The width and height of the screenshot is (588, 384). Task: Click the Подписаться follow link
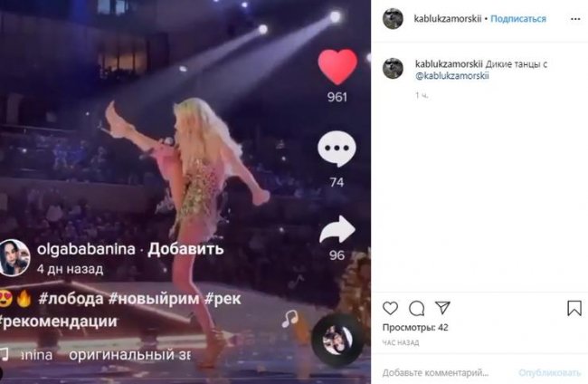518,19
